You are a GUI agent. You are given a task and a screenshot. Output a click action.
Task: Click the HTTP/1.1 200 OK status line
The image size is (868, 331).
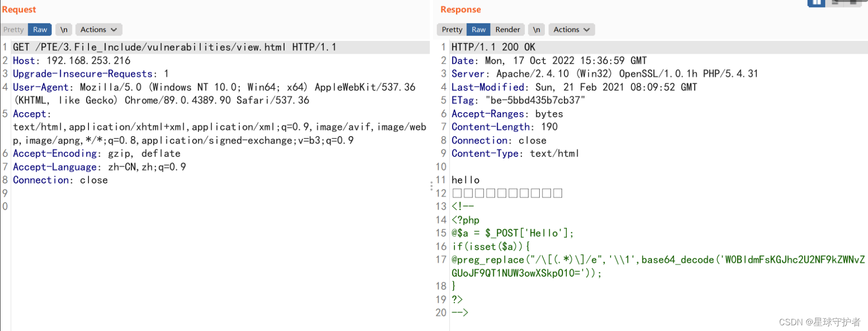tap(493, 47)
